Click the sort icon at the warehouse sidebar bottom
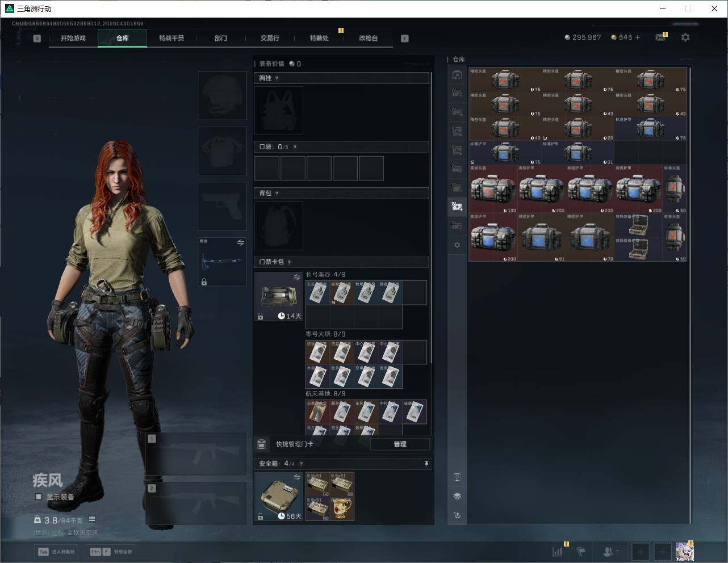 [457, 515]
